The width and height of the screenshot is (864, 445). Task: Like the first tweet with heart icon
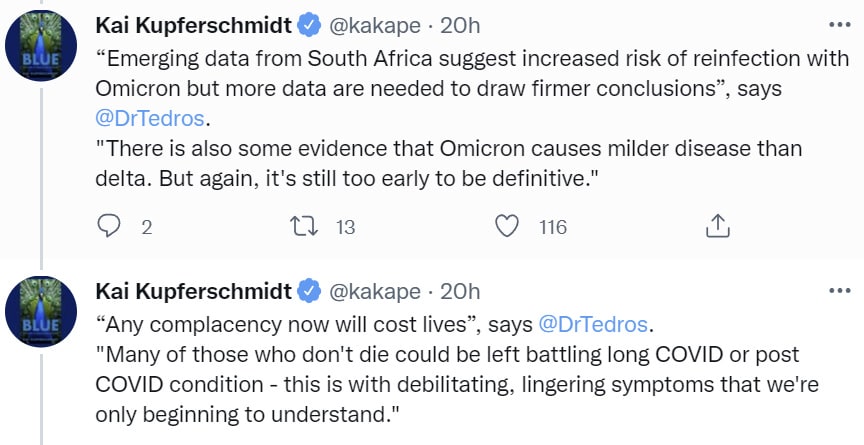[x=507, y=226]
